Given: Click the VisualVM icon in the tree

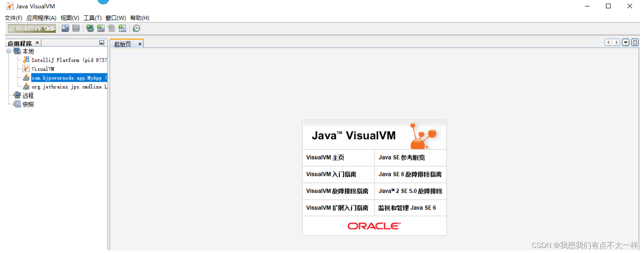Looking at the screenshot, I should pos(26,69).
